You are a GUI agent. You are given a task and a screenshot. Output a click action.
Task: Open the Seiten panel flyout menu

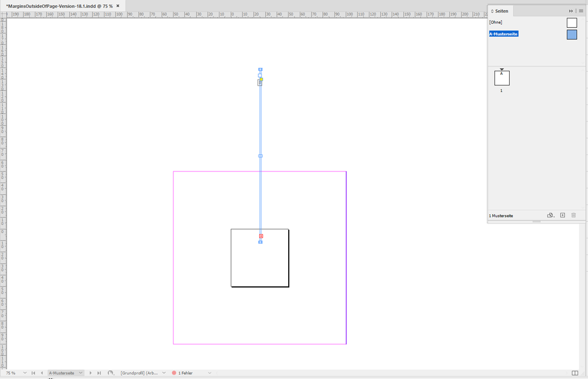[581, 11]
